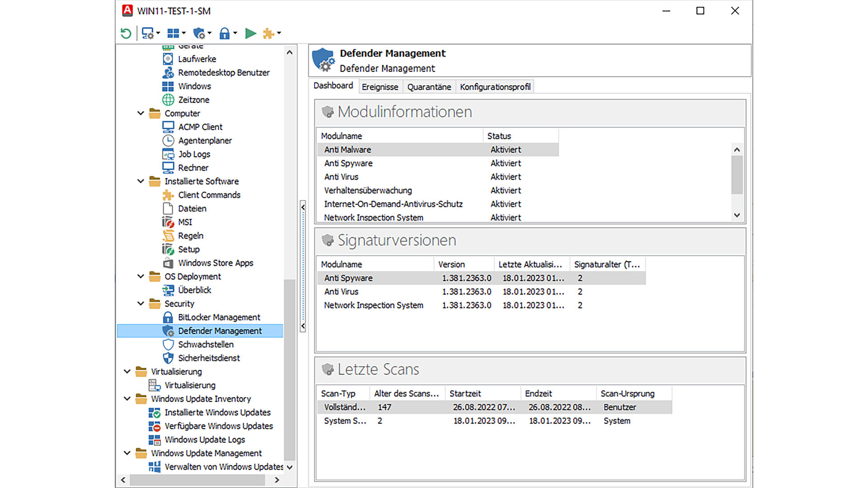The height and width of the screenshot is (488, 868).
Task: Click scroll up arrow of navigation tree
Action: tap(289, 52)
